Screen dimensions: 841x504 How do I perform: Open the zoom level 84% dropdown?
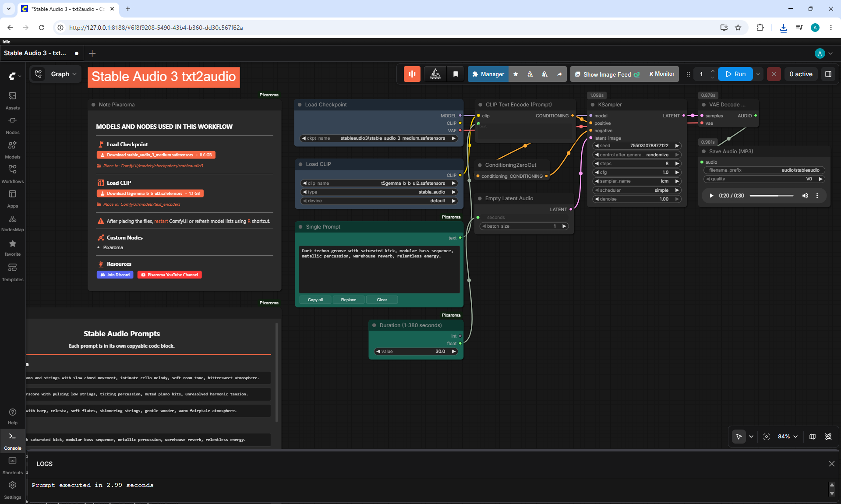(x=788, y=437)
